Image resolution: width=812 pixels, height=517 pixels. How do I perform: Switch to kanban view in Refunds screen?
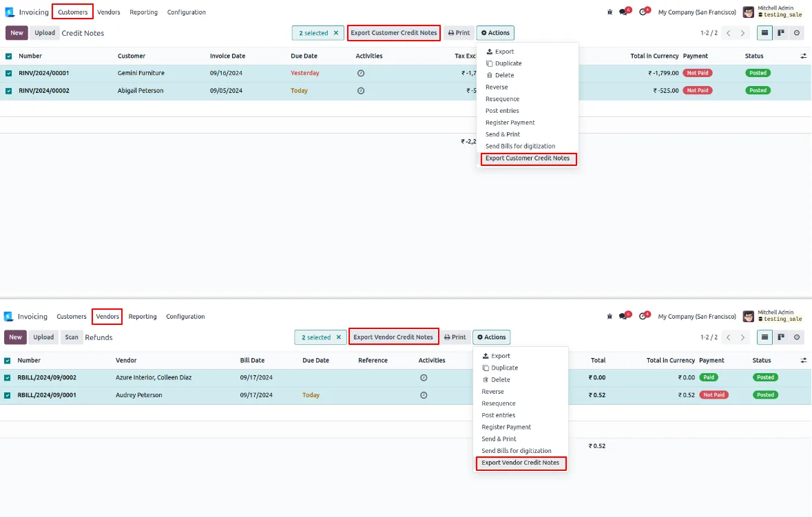(x=781, y=337)
